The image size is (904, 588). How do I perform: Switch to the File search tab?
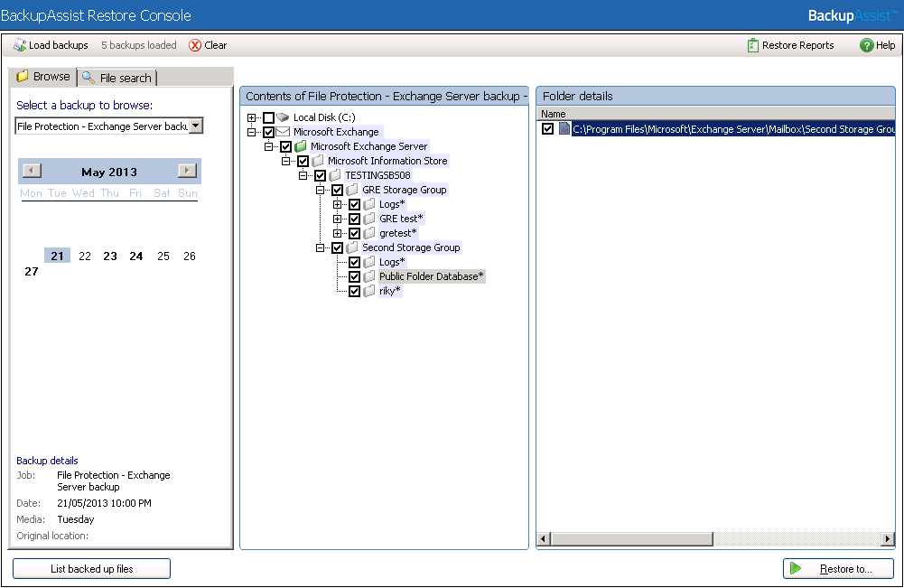coord(117,78)
